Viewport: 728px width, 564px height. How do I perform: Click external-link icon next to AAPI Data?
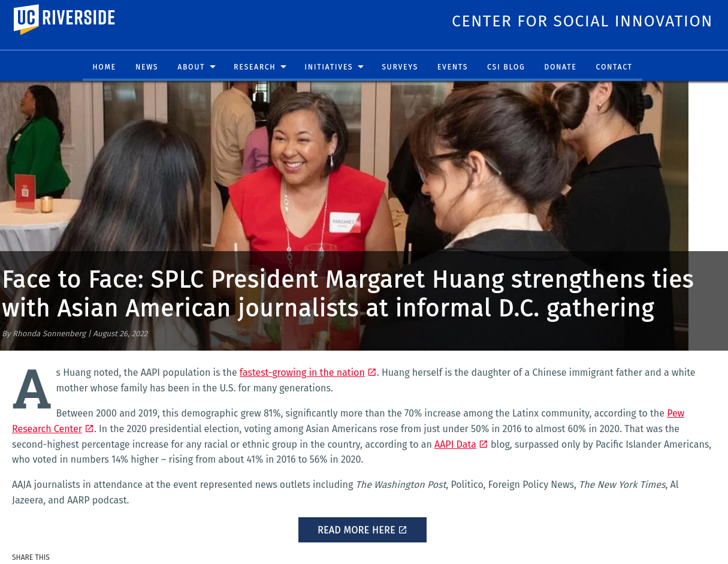(484, 444)
